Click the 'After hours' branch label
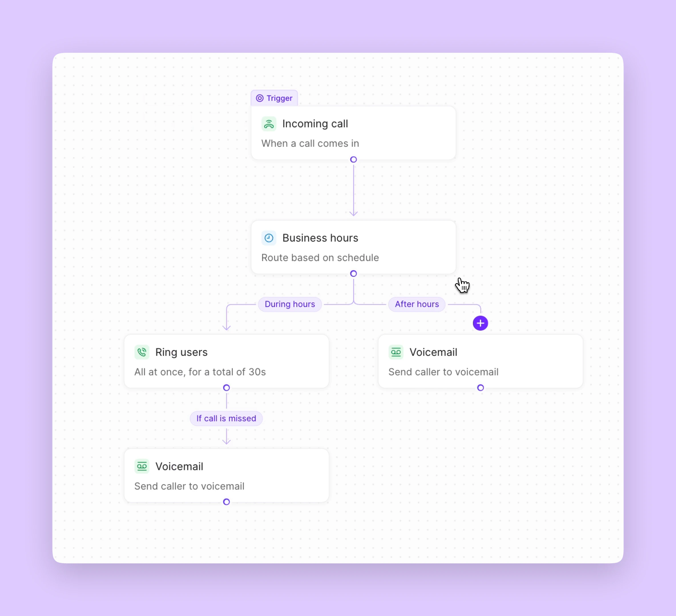 click(416, 304)
